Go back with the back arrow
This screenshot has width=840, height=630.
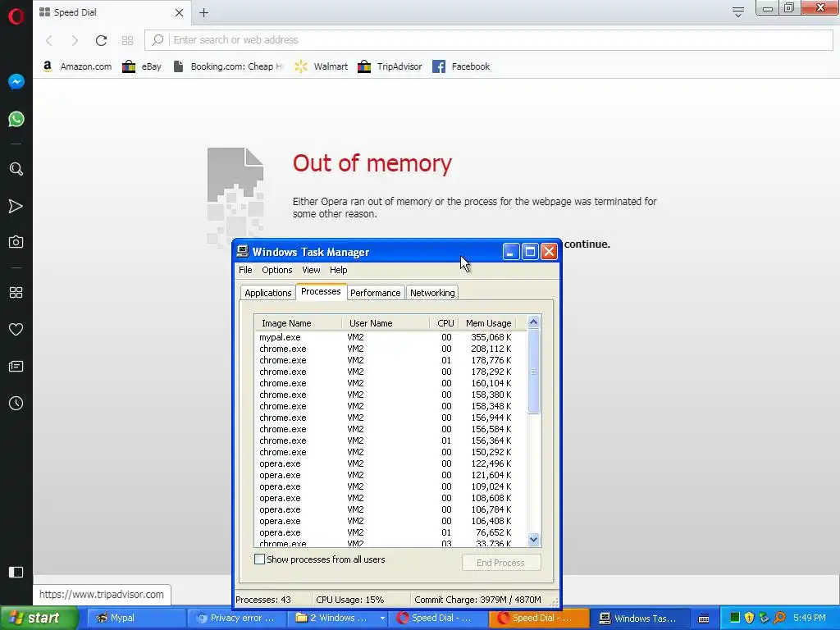(x=49, y=40)
